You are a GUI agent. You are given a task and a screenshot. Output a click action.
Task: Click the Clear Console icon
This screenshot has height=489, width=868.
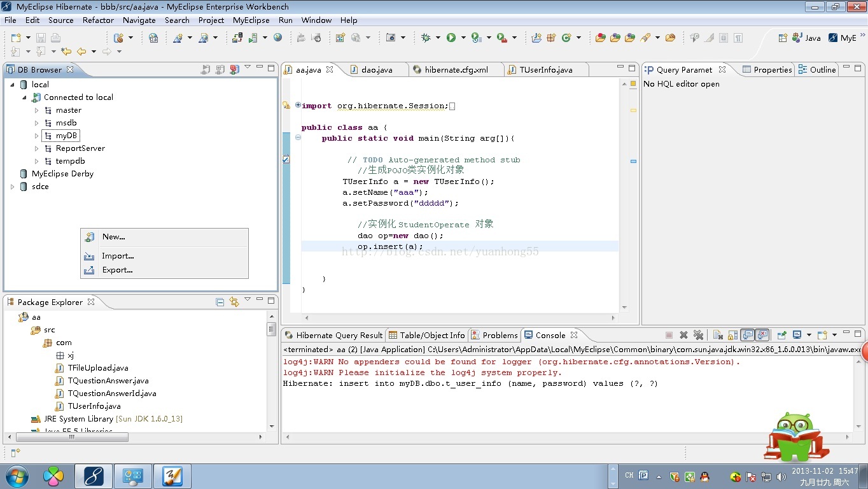click(x=718, y=335)
